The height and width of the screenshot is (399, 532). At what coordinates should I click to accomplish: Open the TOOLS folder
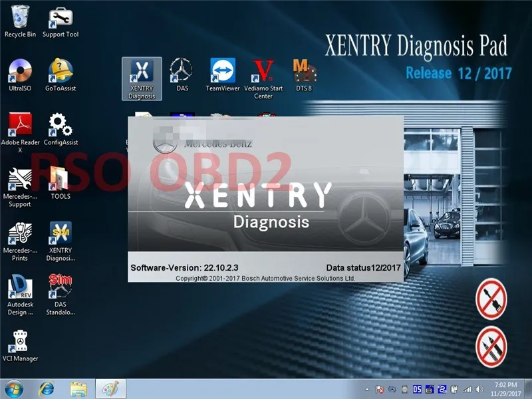61,184
